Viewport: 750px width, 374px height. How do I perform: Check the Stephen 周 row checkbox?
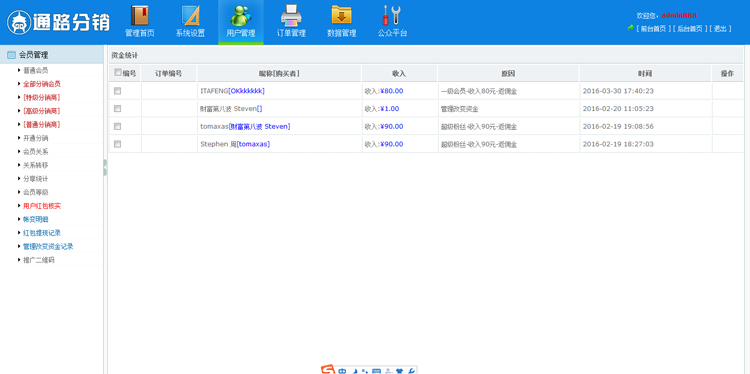point(118,144)
